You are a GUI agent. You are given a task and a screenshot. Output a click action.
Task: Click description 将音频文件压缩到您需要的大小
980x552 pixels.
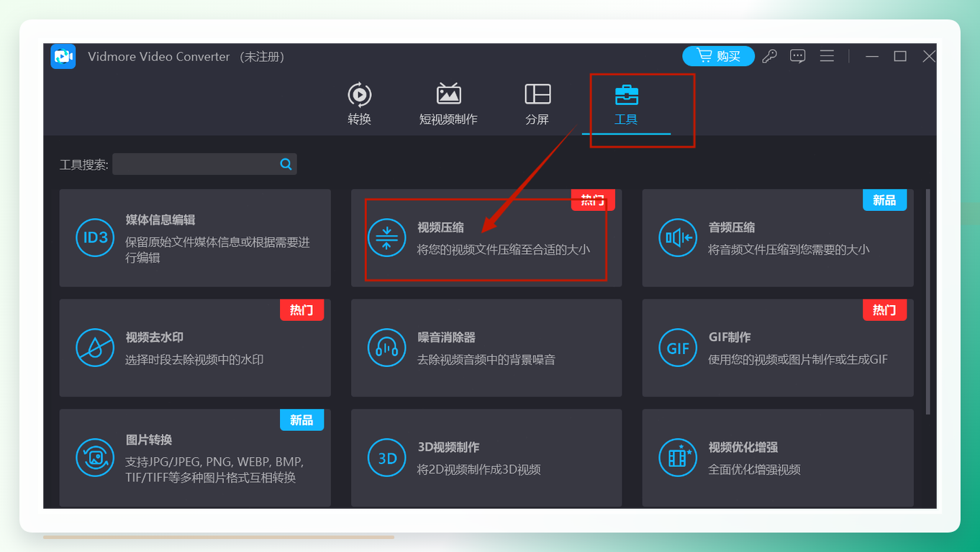[x=789, y=250]
